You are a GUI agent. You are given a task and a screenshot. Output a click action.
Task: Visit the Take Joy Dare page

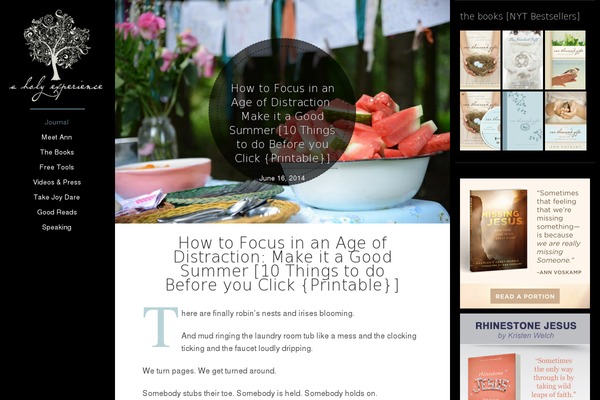tap(57, 198)
